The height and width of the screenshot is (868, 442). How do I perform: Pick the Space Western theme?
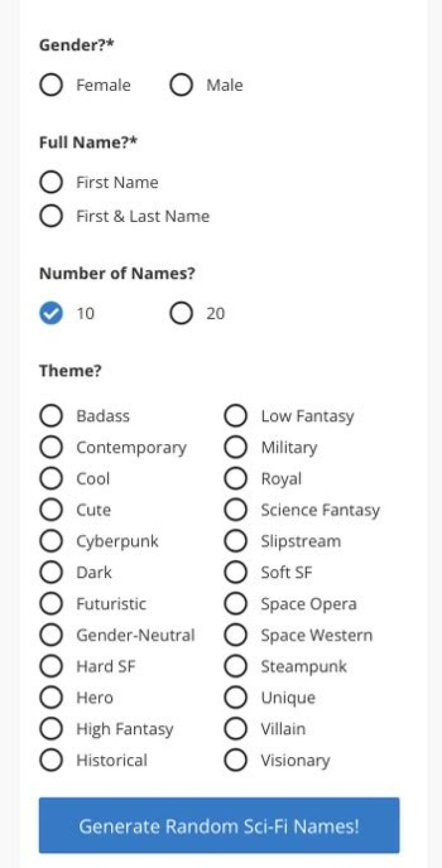235,635
